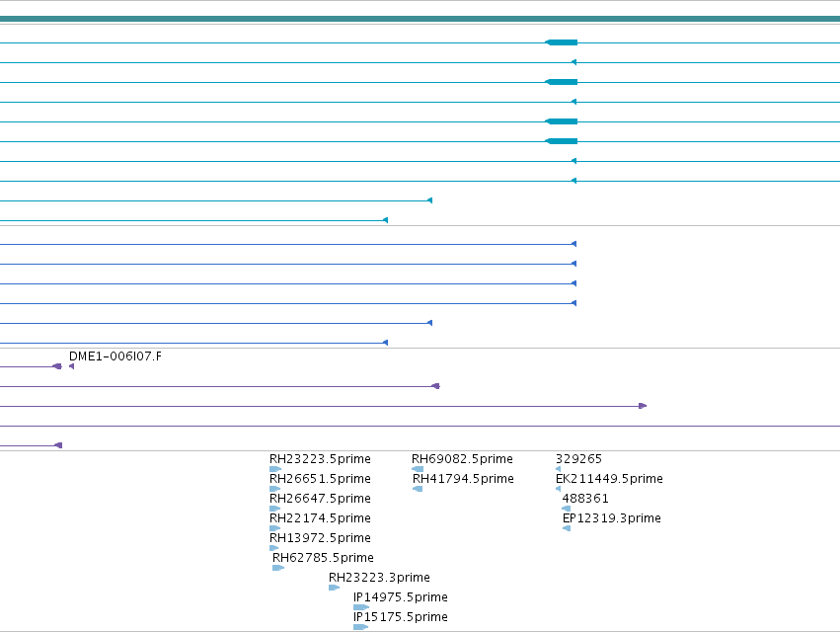
Task: Click the arrow glyph under RH41794.5prime
Action: (x=418, y=489)
